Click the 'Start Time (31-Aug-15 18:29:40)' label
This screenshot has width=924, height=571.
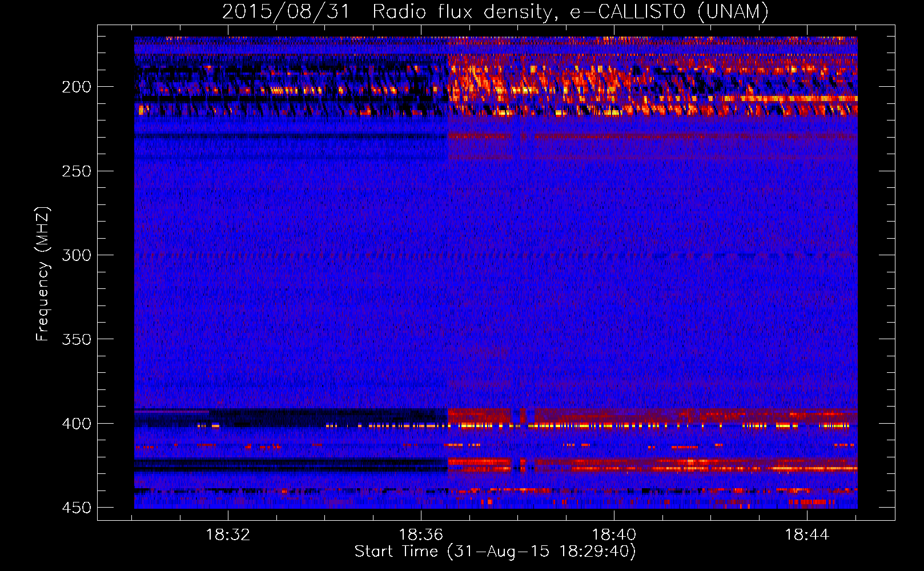pyautogui.click(x=495, y=552)
